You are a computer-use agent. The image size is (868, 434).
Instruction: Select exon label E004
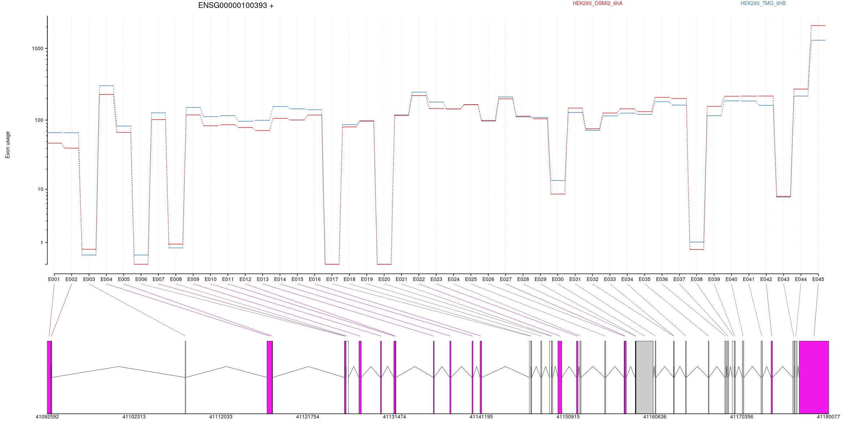coord(106,279)
